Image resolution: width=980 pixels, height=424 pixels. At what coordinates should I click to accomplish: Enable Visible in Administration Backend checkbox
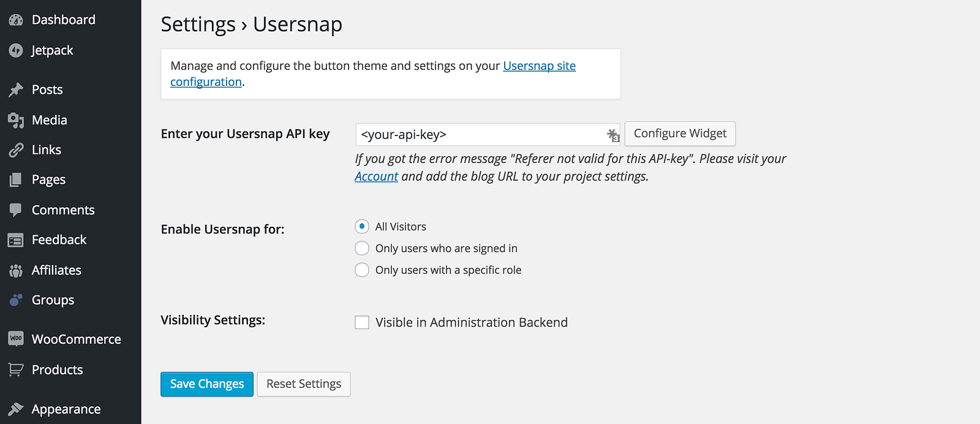362,322
